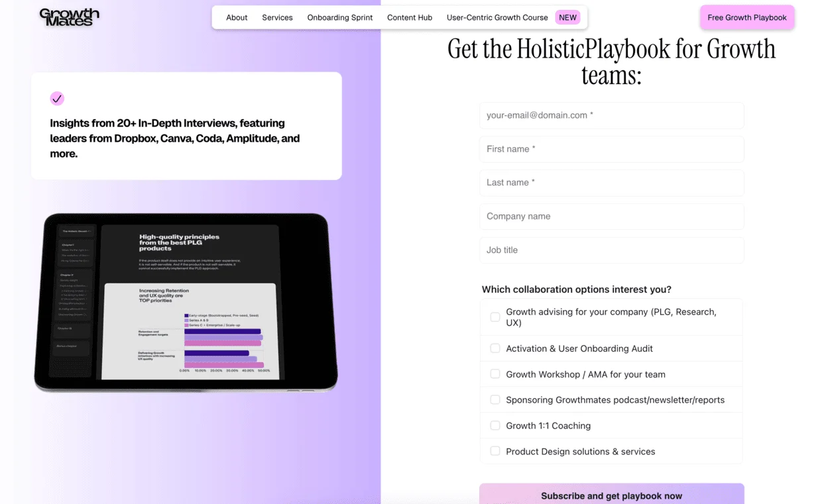The width and height of the screenshot is (818, 504).
Task: Open the User-Centric Growth Course link
Action: 497,18
